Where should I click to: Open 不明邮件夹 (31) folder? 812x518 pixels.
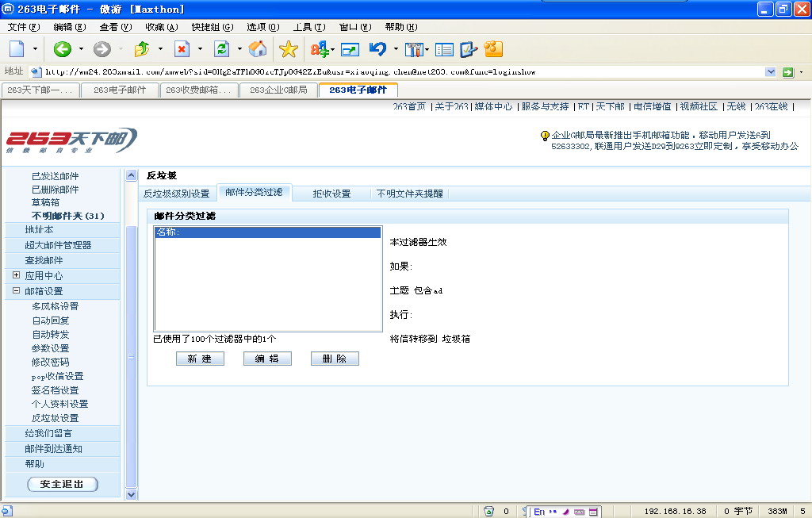click(x=68, y=216)
